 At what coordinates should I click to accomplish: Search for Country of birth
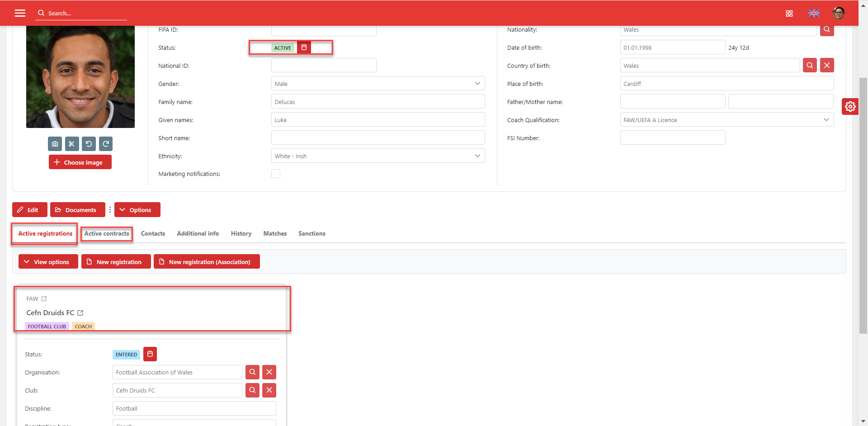click(x=810, y=65)
